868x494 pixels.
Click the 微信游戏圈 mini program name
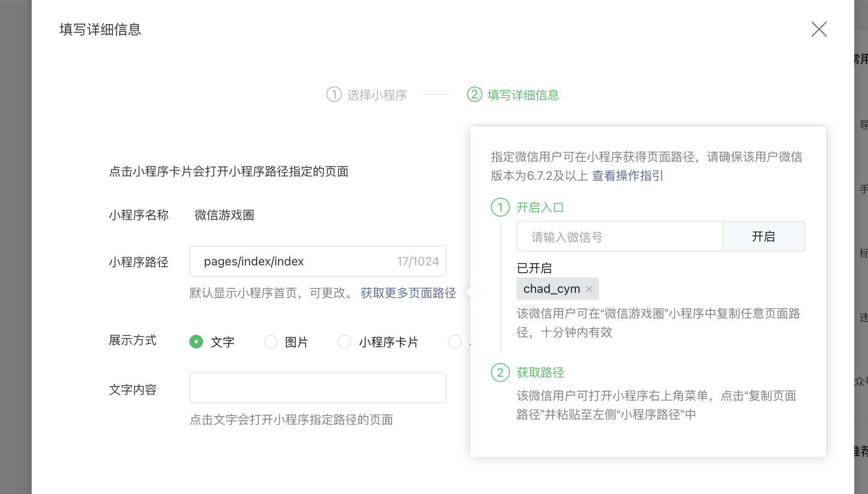224,215
